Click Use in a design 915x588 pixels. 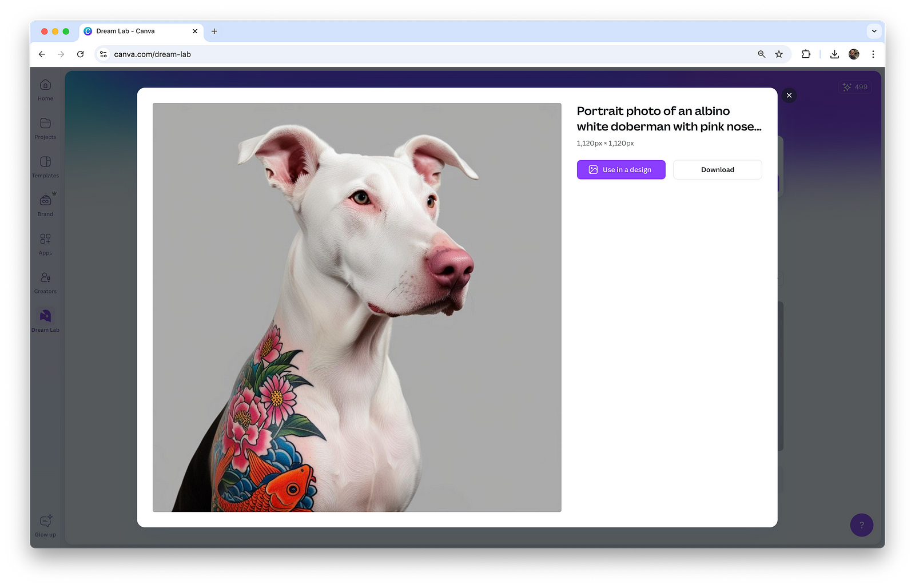pyautogui.click(x=620, y=169)
